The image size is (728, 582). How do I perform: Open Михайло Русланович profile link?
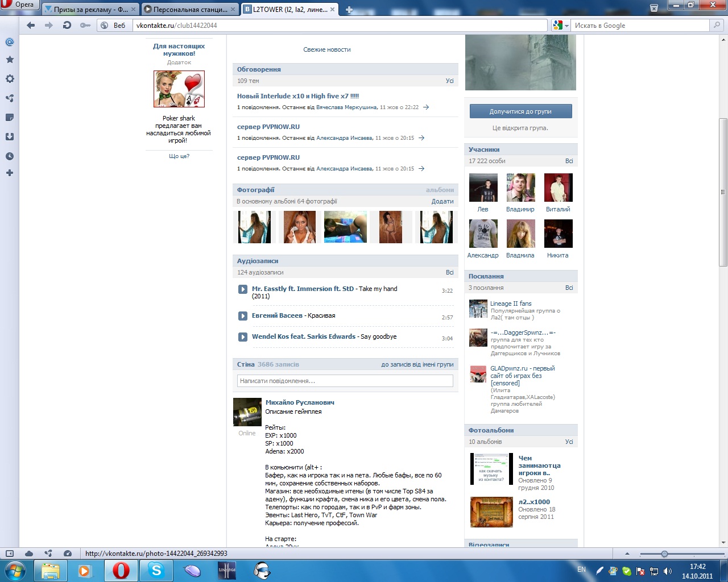300,402
